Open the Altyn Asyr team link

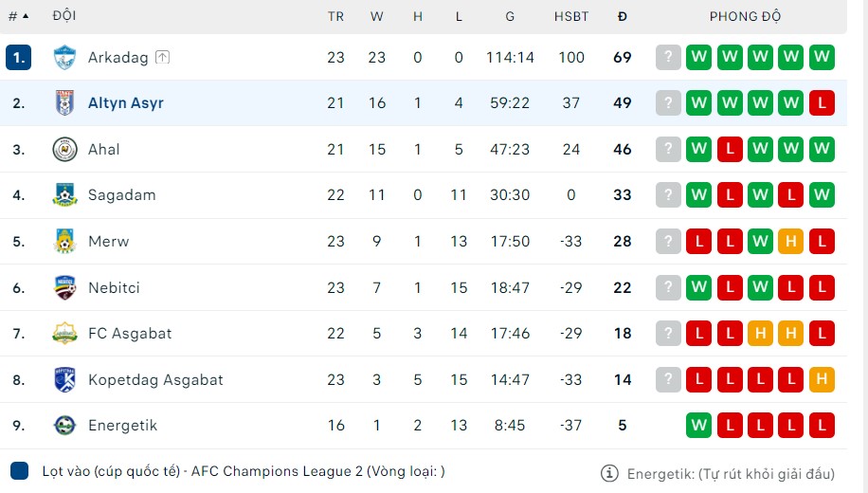point(126,103)
